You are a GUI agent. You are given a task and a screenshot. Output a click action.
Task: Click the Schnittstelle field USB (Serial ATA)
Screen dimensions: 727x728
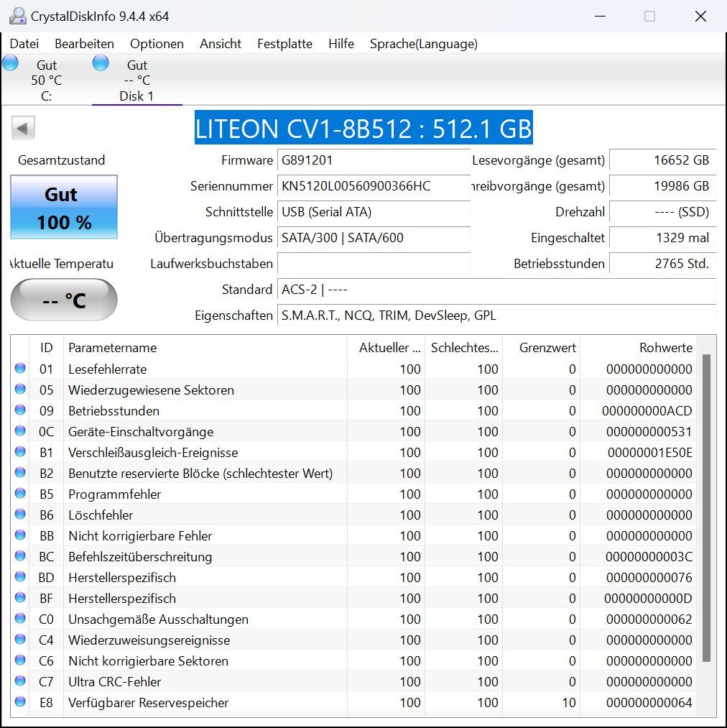click(x=374, y=212)
